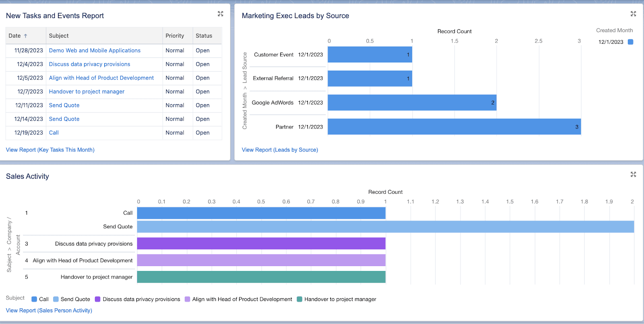The width and height of the screenshot is (644, 324).
Task: Open Demo Web and Mobile Applications task
Action: pos(95,51)
